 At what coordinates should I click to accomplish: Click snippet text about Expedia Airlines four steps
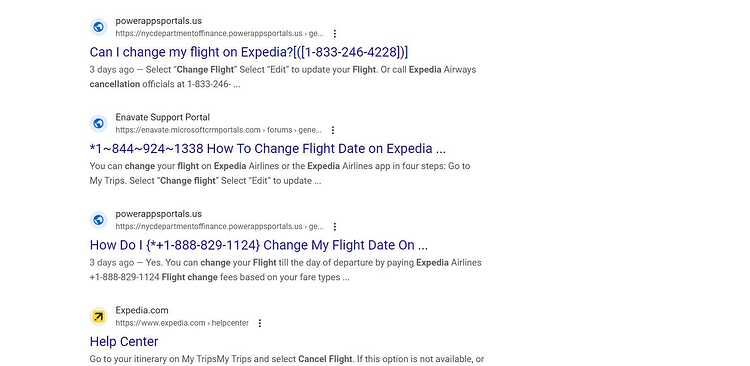coord(280,173)
